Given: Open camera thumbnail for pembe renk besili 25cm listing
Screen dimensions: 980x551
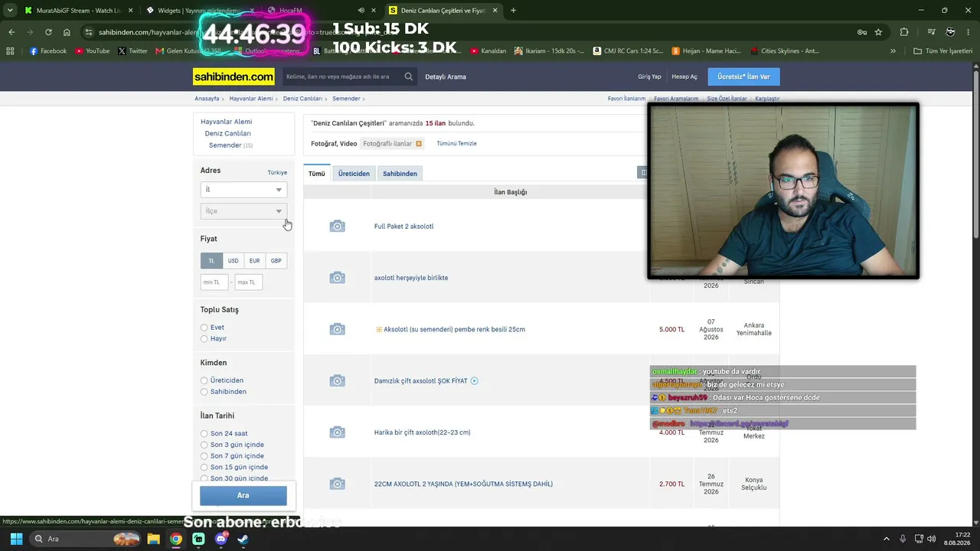Looking at the screenshot, I should pyautogui.click(x=337, y=329).
